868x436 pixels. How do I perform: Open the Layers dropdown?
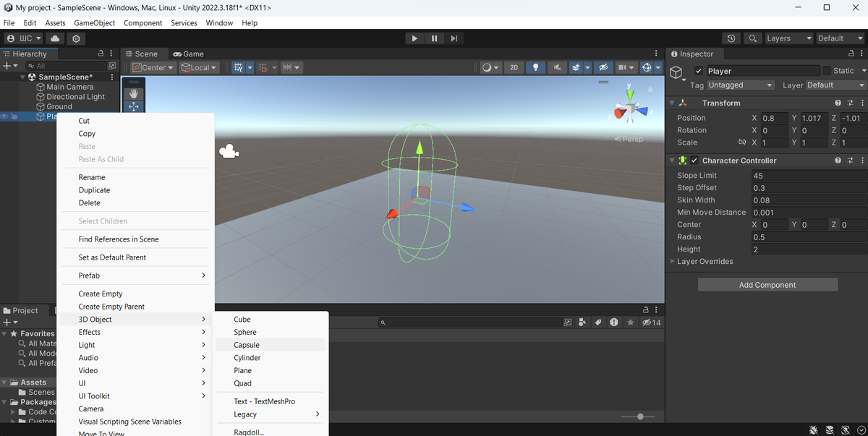pos(788,38)
